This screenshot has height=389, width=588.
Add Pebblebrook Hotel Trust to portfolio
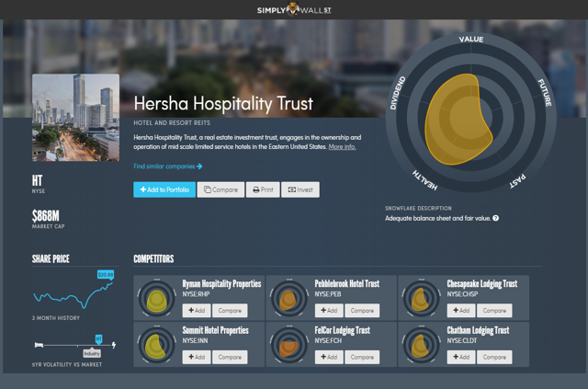(x=329, y=311)
